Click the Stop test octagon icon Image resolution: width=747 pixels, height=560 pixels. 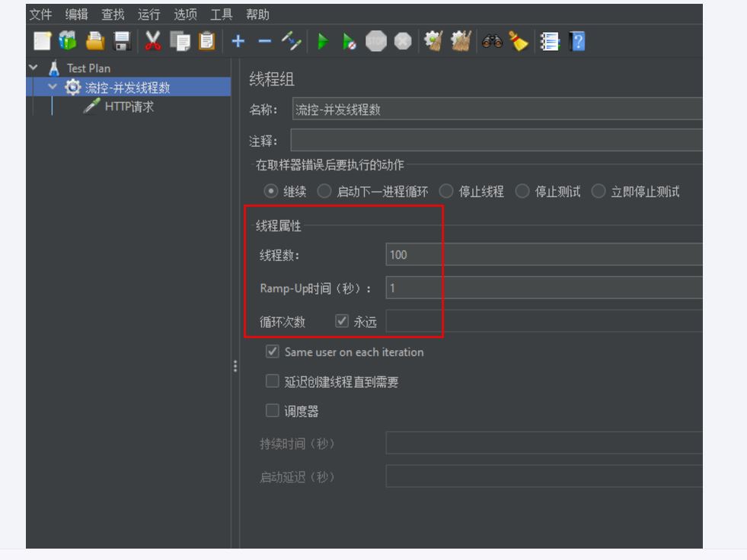[x=376, y=41]
